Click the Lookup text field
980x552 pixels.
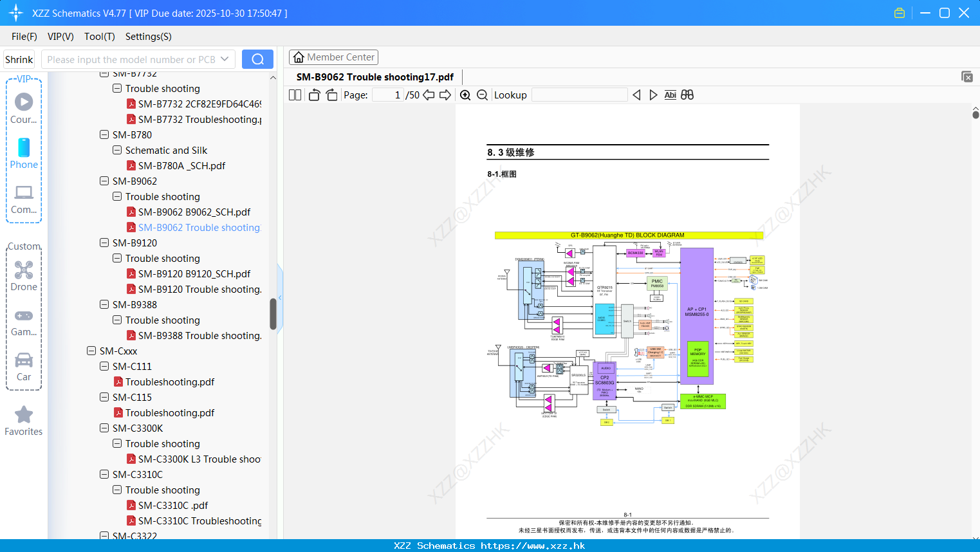coord(580,95)
